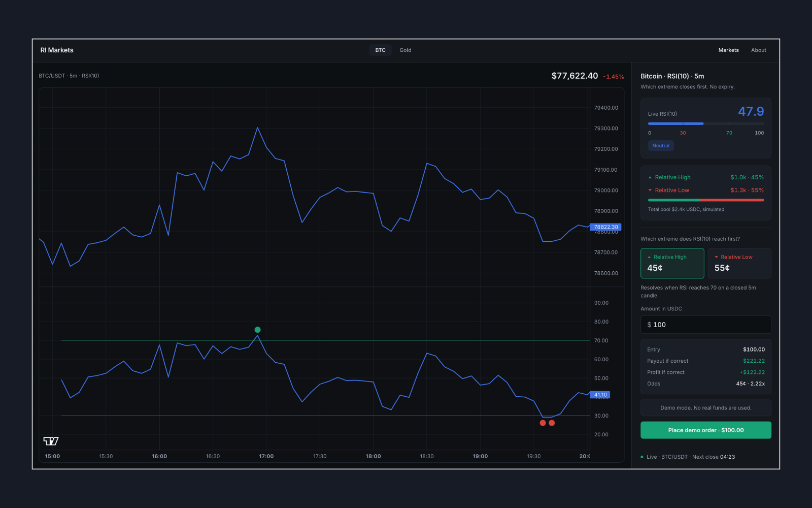Click the Odds value 45¢ · 2.22x
Image resolution: width=812 pixels, height=508 pixels.
750,384
